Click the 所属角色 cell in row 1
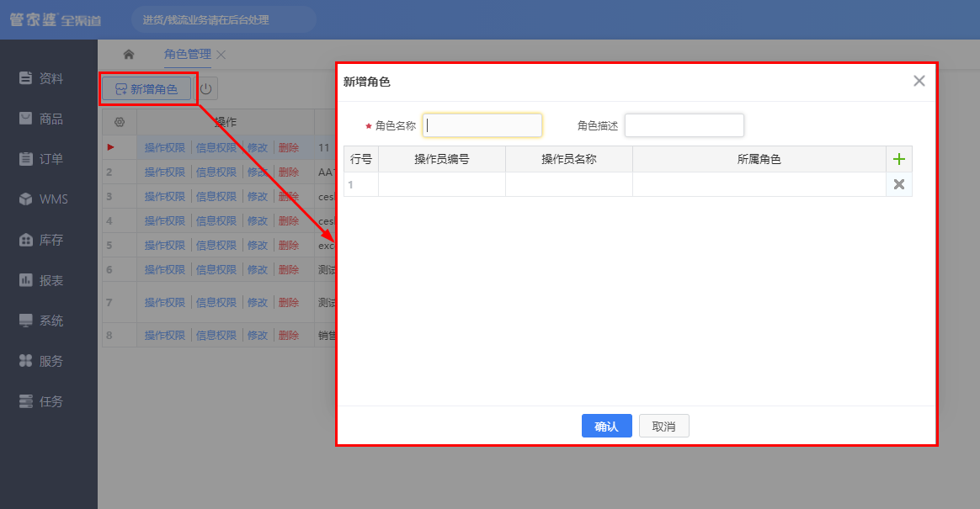Screen dimensions: 980x509 (759, 184)
